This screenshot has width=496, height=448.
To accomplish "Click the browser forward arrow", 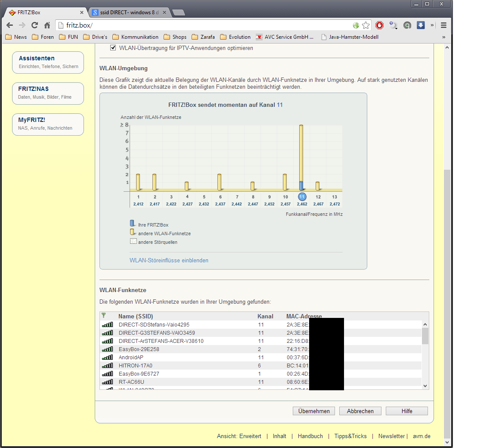I will pyautogui.click(x=22, y=25).
